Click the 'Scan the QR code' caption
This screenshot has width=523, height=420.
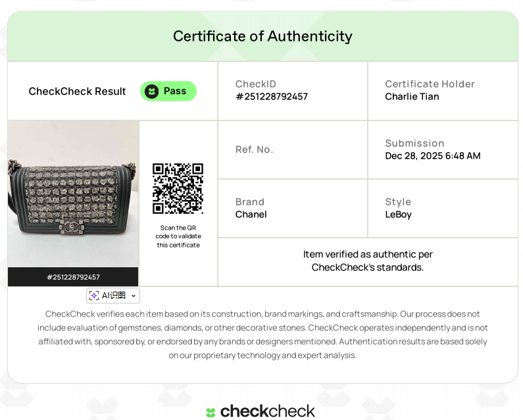[x=178, y=236]
